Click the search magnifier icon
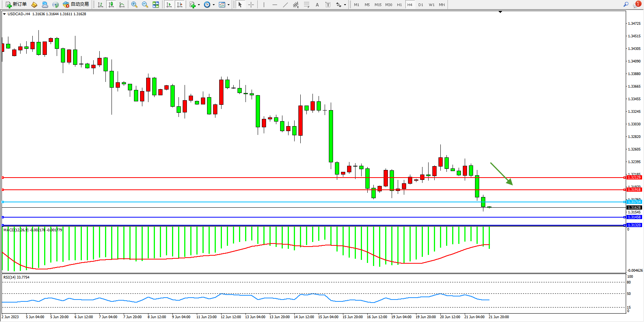The height and width of the screenshot is (322, 644). click(626, 5)
